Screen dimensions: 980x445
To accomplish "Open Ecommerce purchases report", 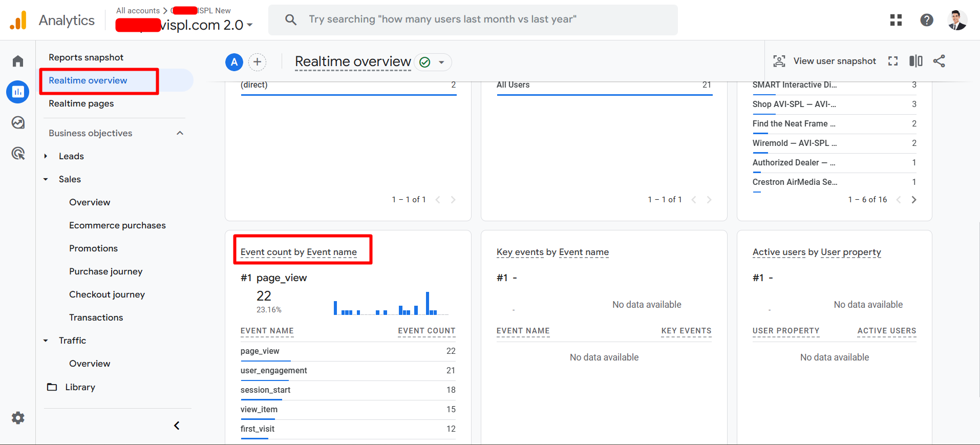I will coord(117,225).
